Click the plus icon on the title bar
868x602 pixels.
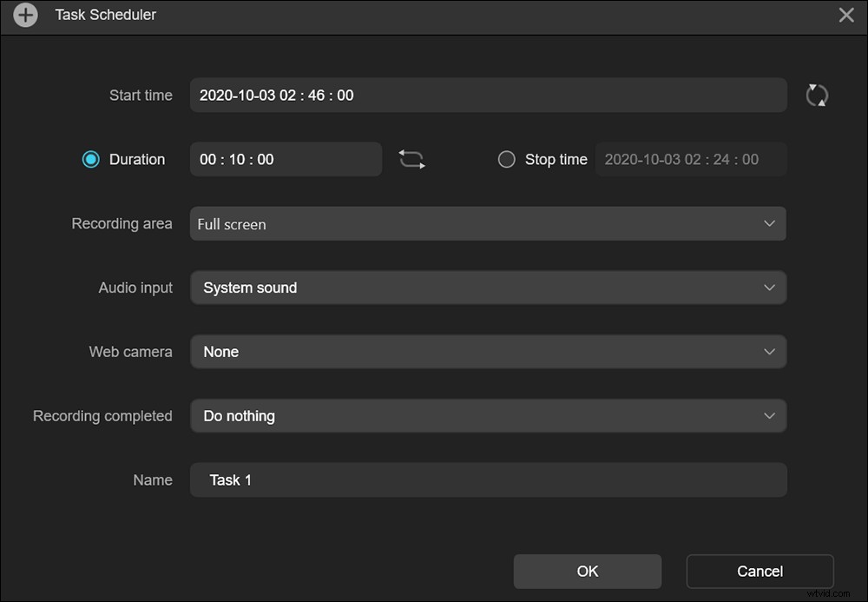(24, 15)
